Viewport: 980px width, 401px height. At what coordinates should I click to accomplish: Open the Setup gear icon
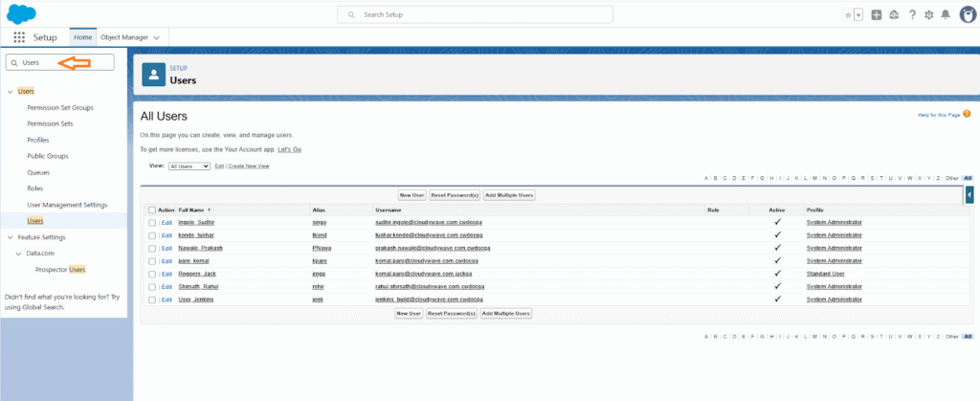click(x=928, y=14)
